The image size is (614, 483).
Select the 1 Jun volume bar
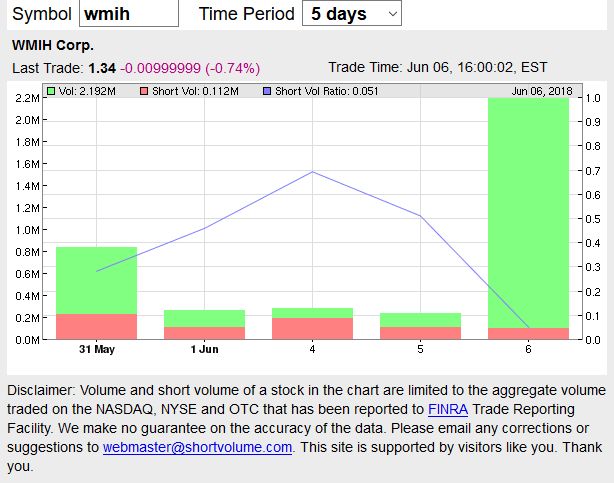click(204, 324)
